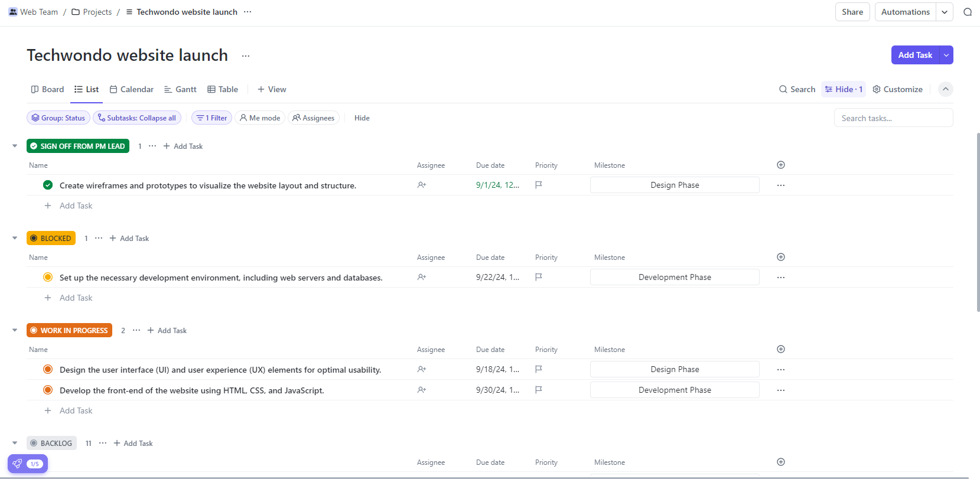980x479 pixels.
Task: Open the ellipsis menu beside breadcrumb title
Action: (x=248, y=12)
